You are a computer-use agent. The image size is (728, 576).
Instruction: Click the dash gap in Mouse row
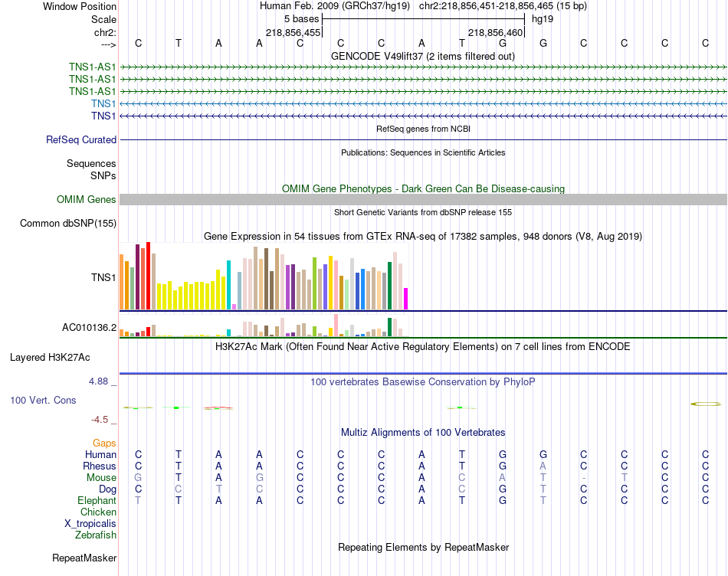click(584, 478)
